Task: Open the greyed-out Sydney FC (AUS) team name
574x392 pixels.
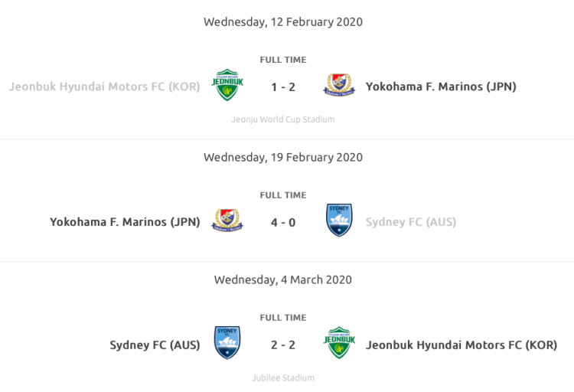Action: (x=411, y=222)
